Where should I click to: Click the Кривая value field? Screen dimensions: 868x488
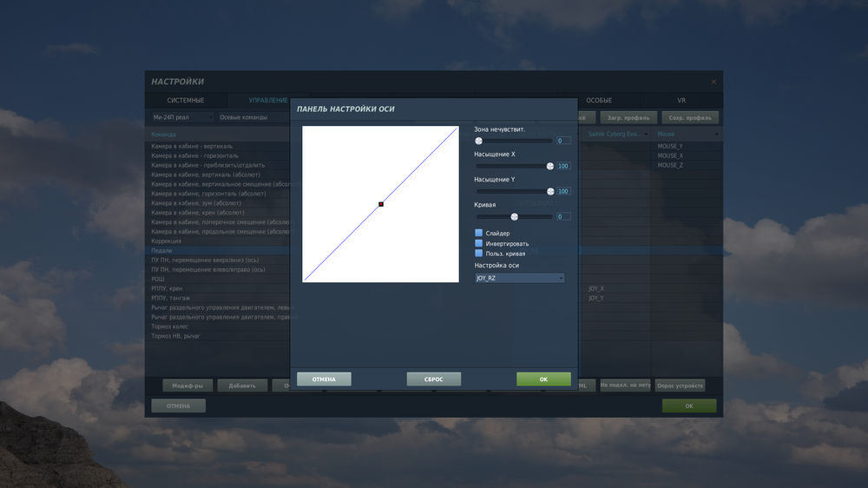click(x=563, y=216)
